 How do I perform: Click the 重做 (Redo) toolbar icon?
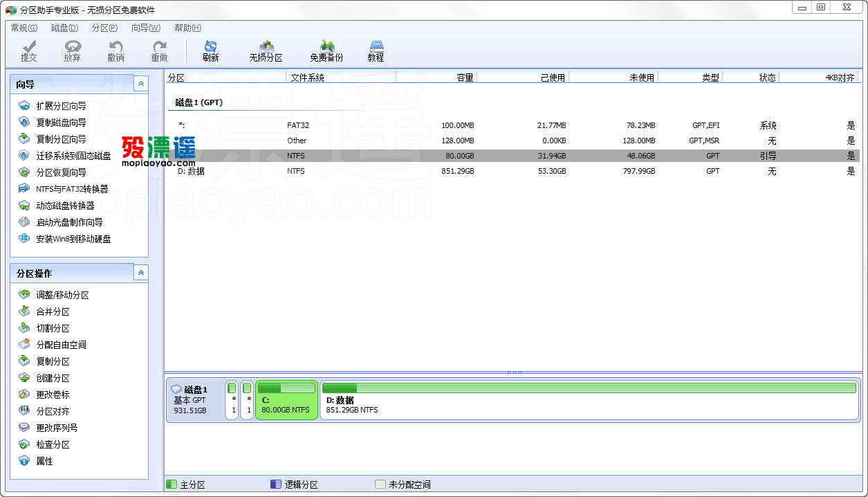click(x=159, y=51)
